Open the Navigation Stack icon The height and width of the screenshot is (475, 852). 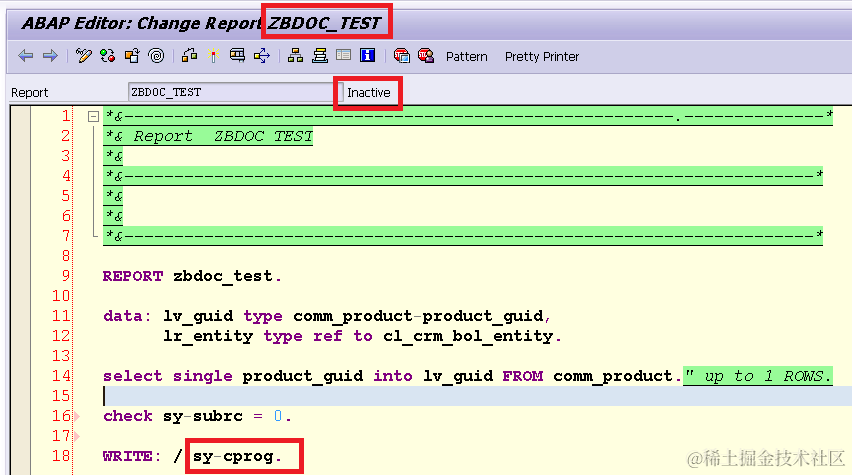(320, 55)
